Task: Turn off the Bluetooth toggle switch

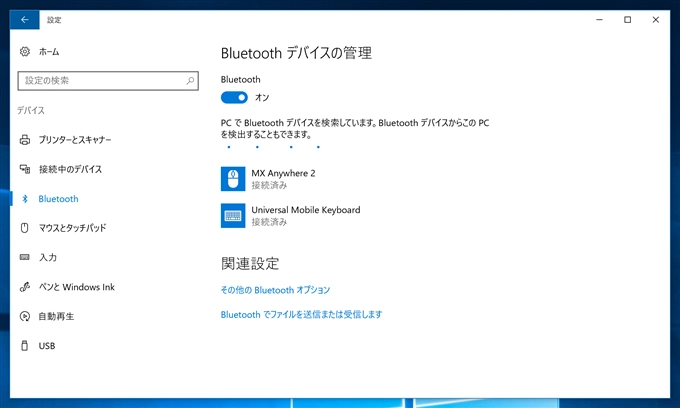Action: (234, 97)
